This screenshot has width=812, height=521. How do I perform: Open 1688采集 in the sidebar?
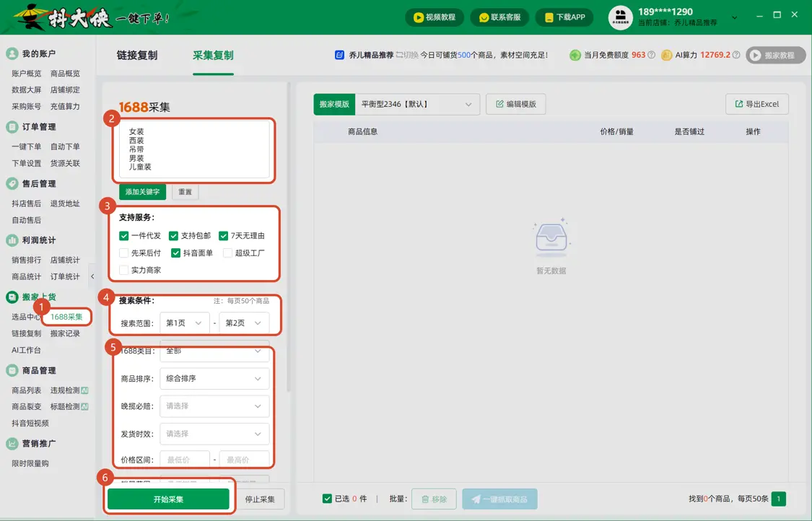(66, 317)
